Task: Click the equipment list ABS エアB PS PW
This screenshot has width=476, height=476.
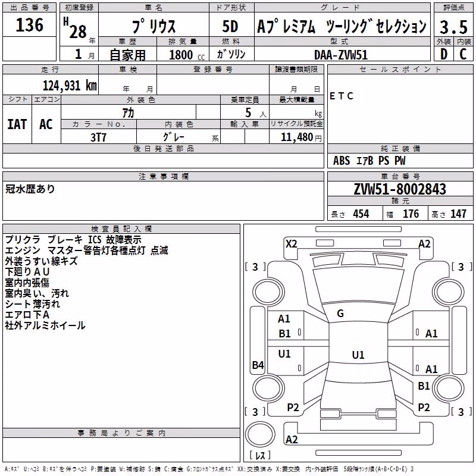Action: pos(369,161)
